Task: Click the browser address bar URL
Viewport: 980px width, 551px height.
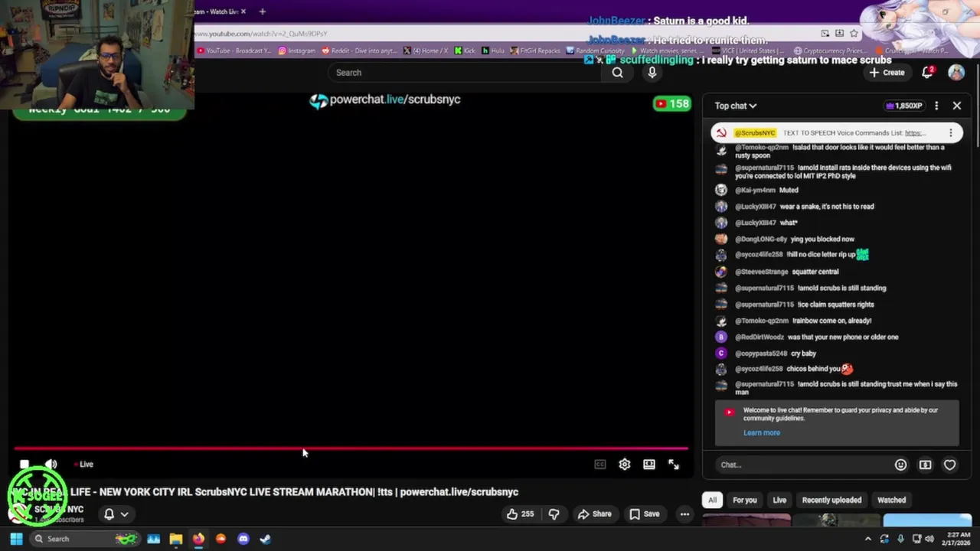Action: click(x=260, y=34)
